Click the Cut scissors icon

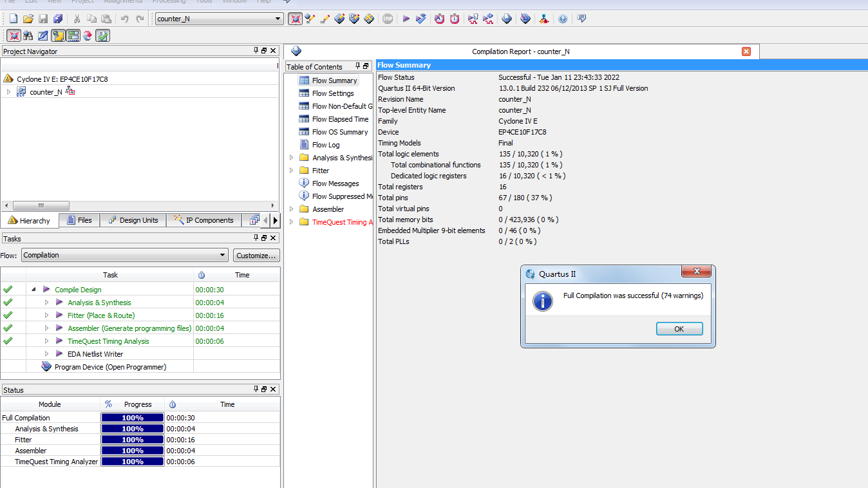[77, 19]
